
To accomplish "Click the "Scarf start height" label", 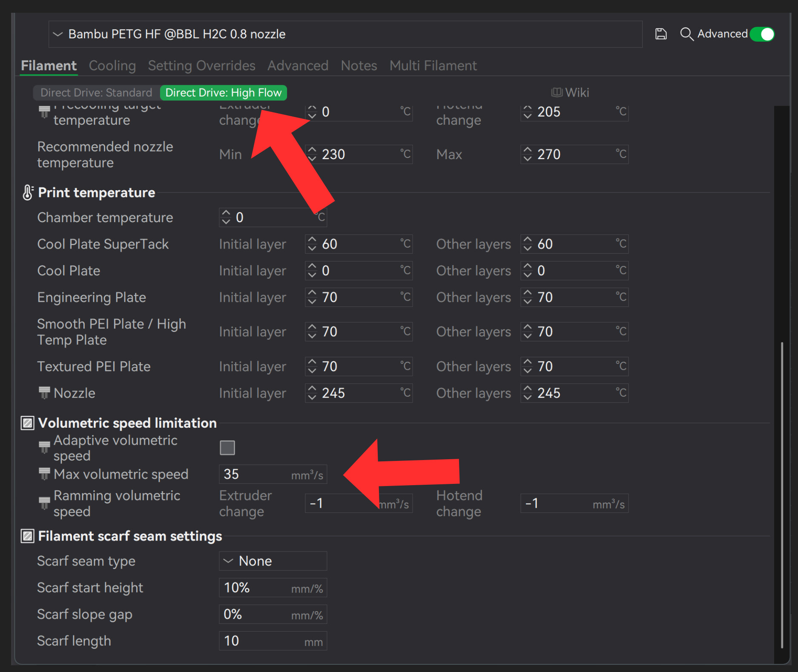I will click(x=90, y=588).
